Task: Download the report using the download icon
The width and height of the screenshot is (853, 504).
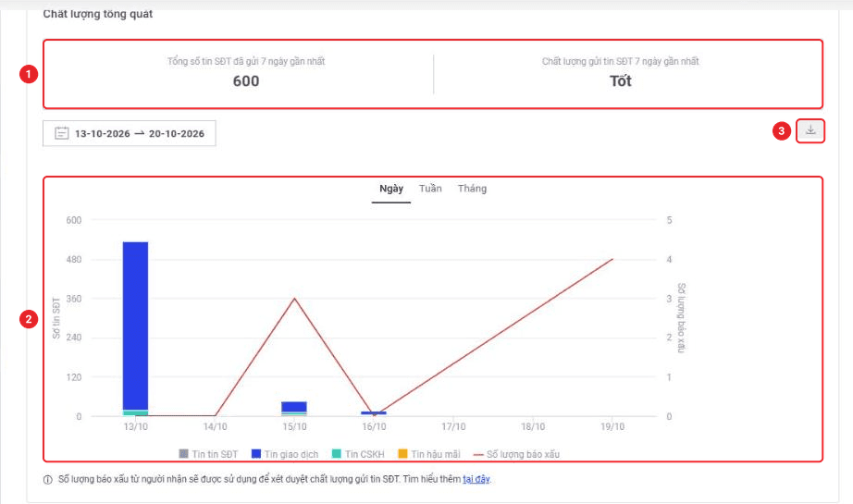Action: pyautogui.click(x=810, y=131)
